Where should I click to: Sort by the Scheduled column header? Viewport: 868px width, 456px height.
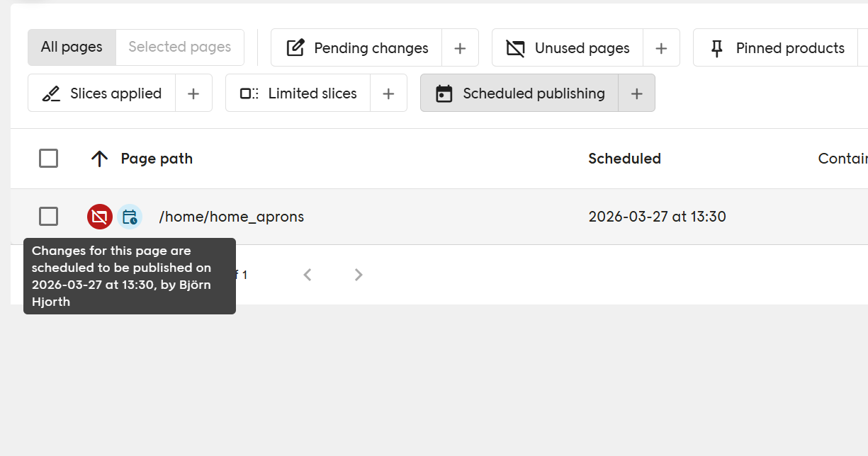pyautogui.click(x=624, y=159)
